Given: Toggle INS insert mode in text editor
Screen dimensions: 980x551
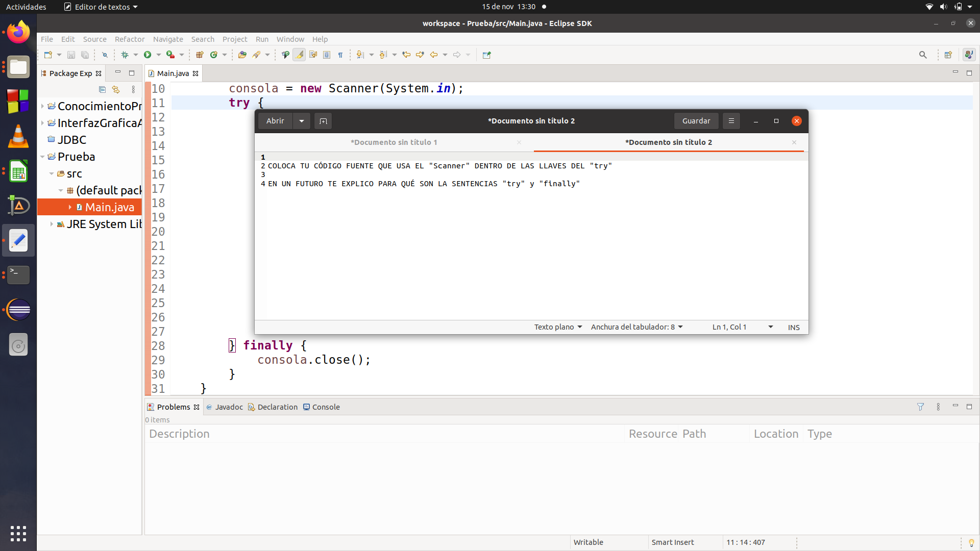Looking at the screenshot, I should coord(794,328).
